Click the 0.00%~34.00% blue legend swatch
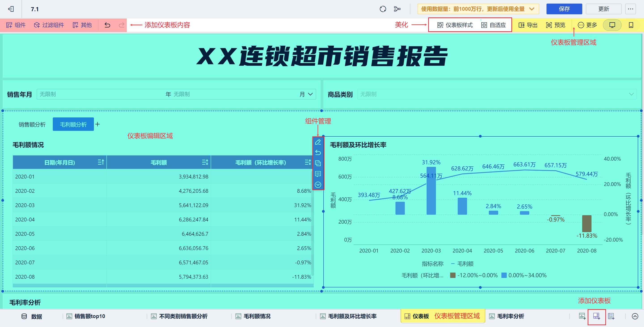This screenshot has width=644, height=327. 504,275
